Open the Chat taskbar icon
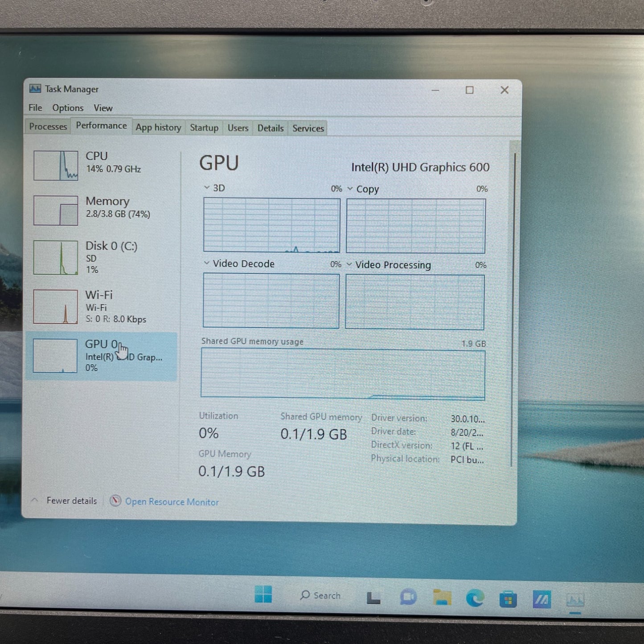The image size is (644, 644). click(408, 598)
